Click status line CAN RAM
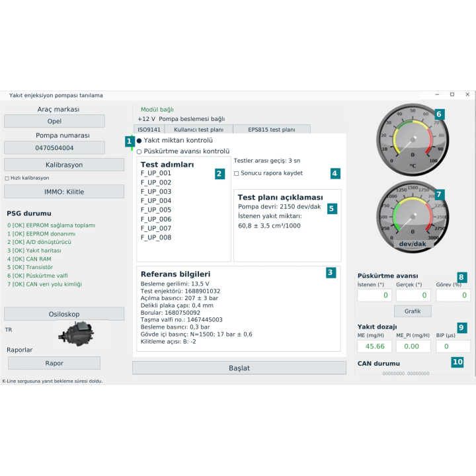476x476 pixels. pos(29,259)
